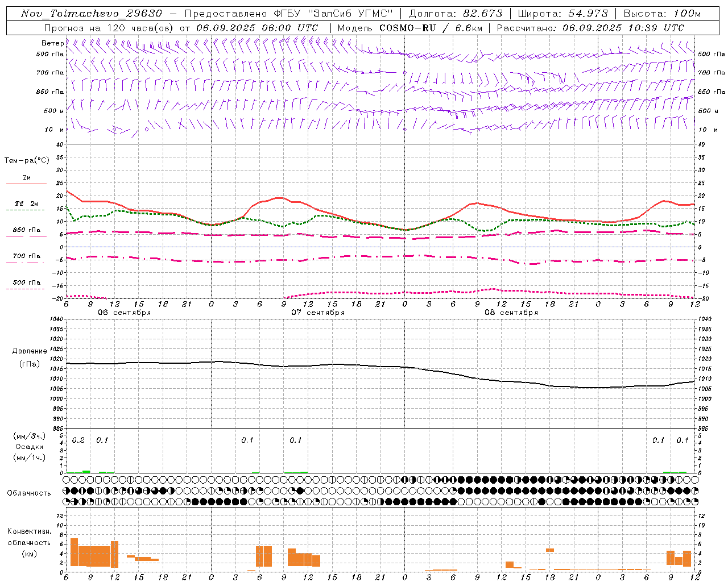This screenshot has width=728, height=582.
Task: Click the Рассчитано: 06.09.2025 10:39 UTC text
Action: pos(590,28)
